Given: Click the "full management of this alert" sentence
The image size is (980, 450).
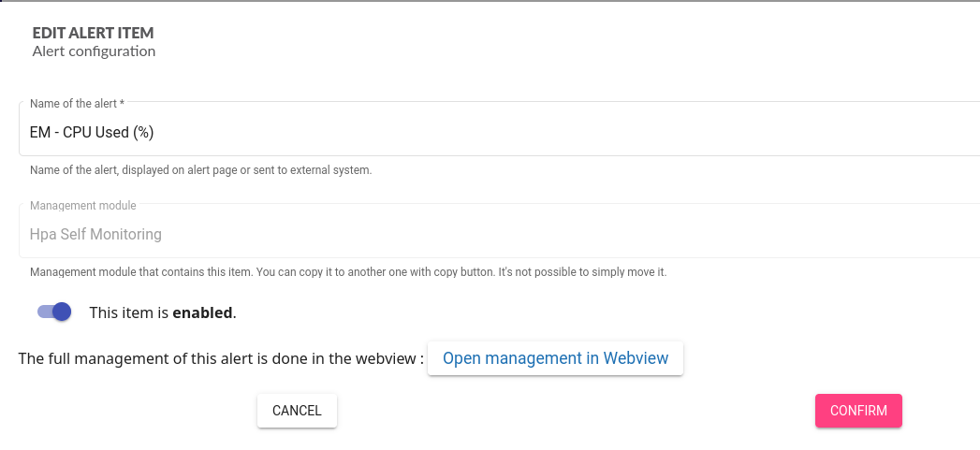Looking at the screenshot, I should [x=221, y=358].
